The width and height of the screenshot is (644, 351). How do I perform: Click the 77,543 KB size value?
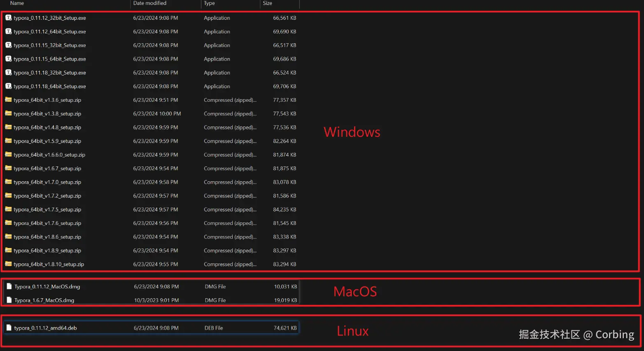click(285, 114)
